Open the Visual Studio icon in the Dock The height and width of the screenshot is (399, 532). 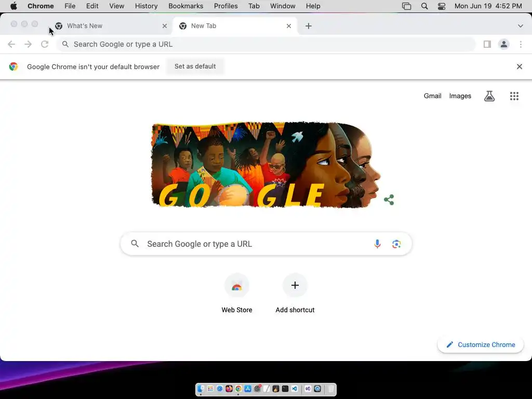(308, 389)
